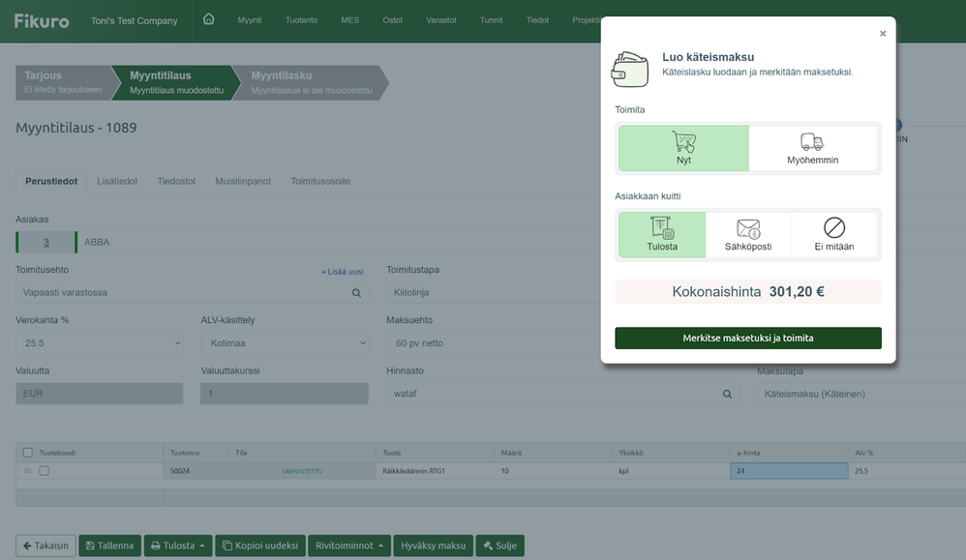Click the Sulje button
Viewport: 966px width, 560px height.
(x=499, y=545)
